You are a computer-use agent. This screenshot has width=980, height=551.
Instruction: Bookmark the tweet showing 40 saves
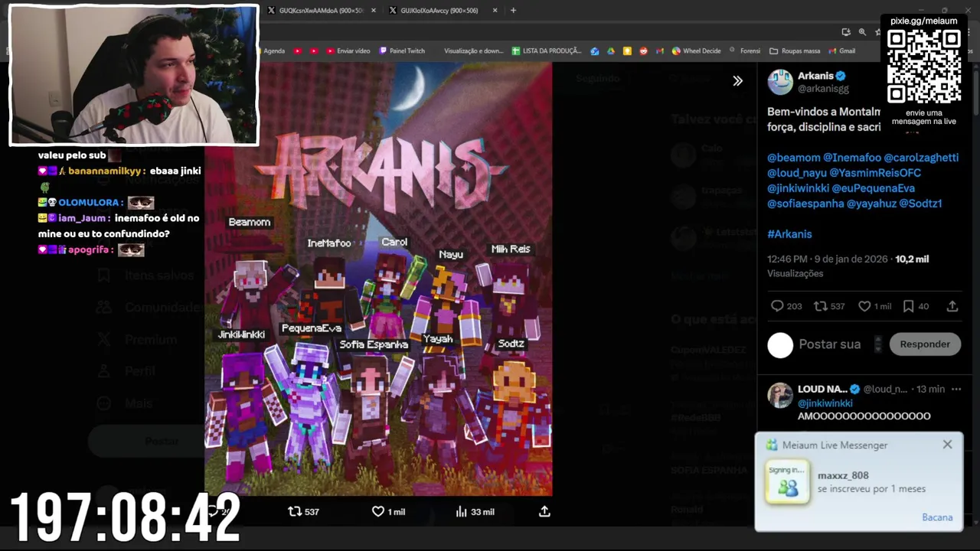click(908, 306)
